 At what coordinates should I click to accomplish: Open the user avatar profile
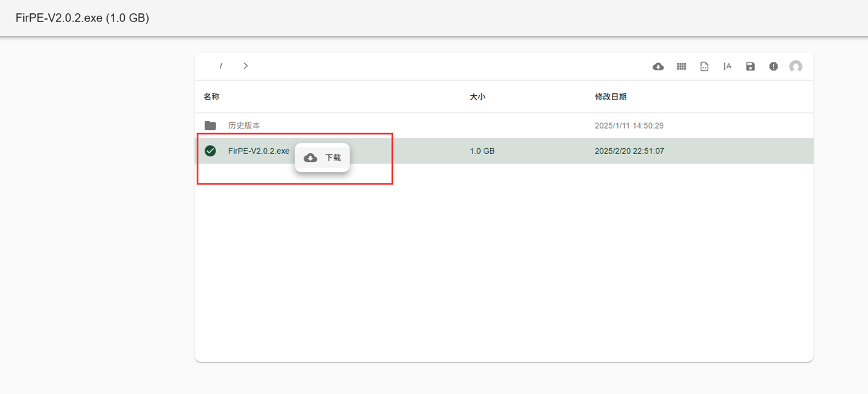pyautogui.click(x=796, y=66)
